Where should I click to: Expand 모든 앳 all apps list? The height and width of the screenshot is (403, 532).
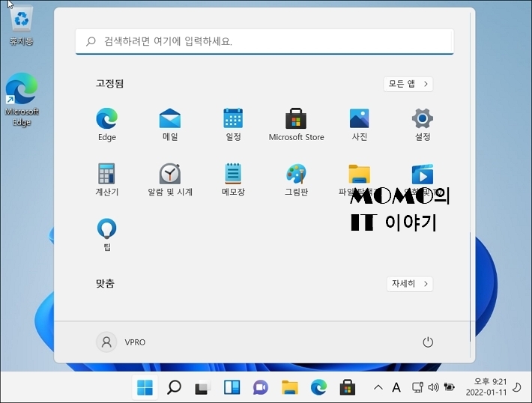pyautogui.click(x=408, y=84)
